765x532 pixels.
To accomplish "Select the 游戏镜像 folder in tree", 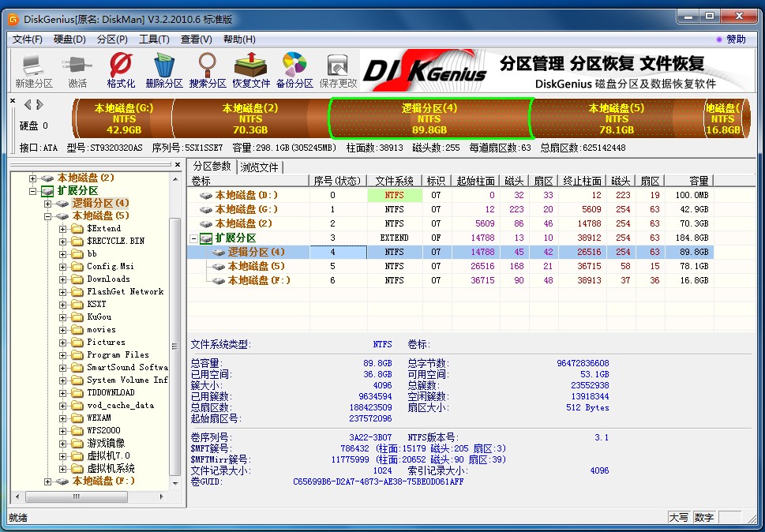I will point(106,444).
